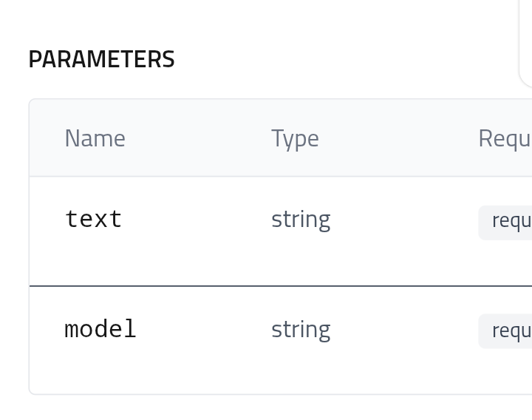Select the Name column header

tap(95, 138)
